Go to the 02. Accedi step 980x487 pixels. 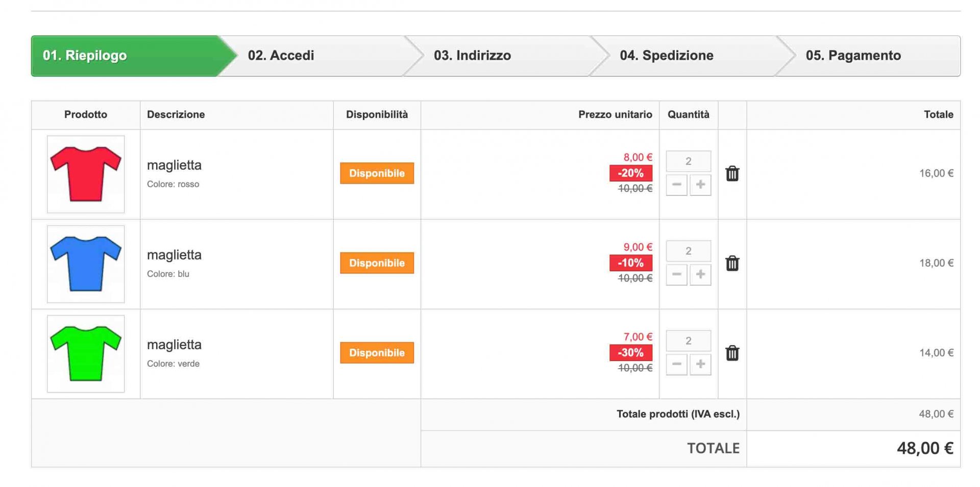click(x=281, y=56)
